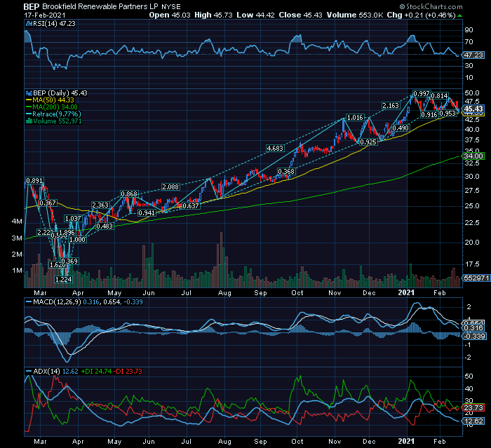Image resolution: width=491 pixels, height=448 pixels.
Task: Click the 47.23 RSI axis value tag
Action: point(473,55)
